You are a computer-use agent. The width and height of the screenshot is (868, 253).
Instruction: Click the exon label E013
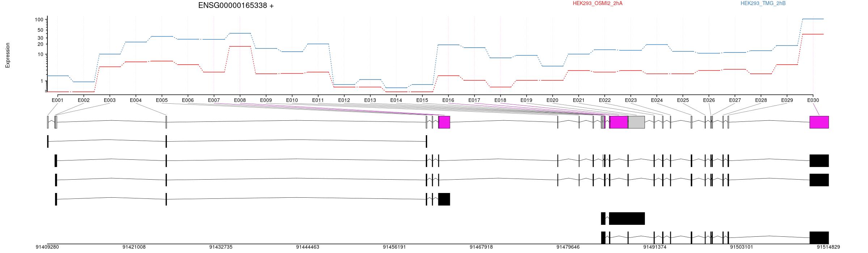[370, 100]
